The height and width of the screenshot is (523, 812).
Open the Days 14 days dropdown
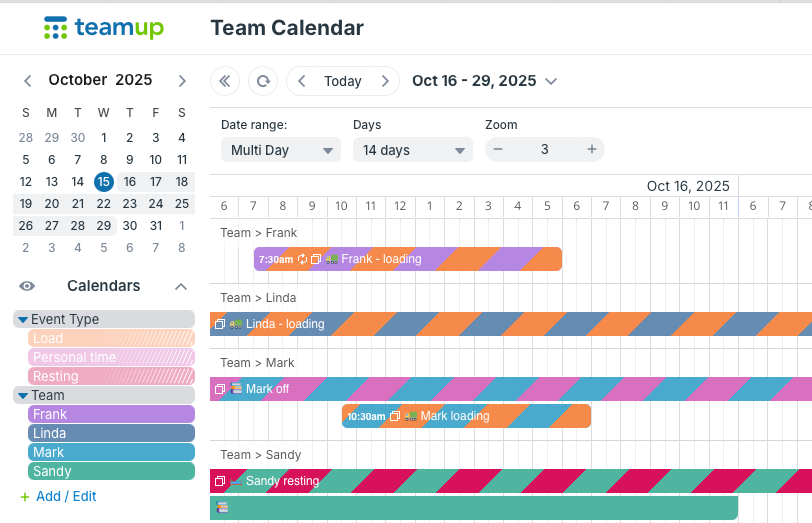[412, 150]
